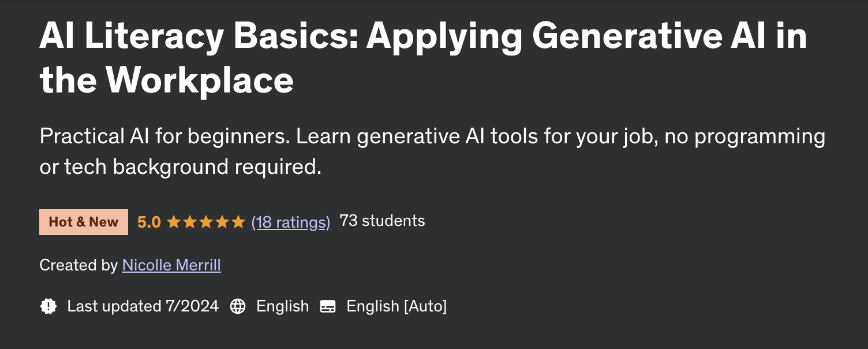Click the 'English [Auto]' captions label
The image size is (868, 349).
396,306
